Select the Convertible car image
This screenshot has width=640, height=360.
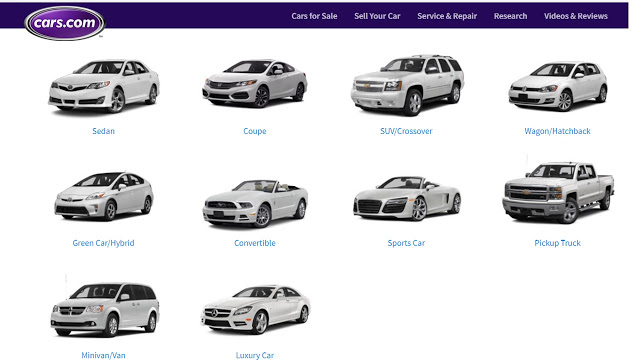pos(255,203)
